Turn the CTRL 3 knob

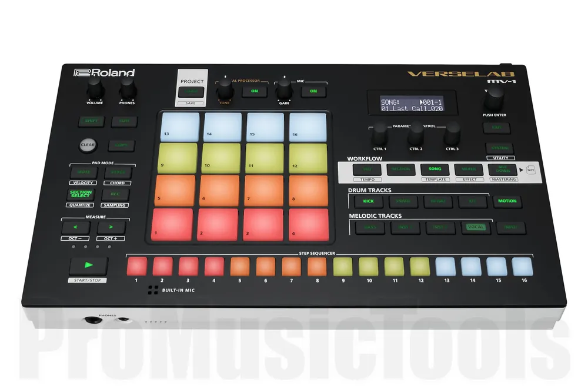452,134
